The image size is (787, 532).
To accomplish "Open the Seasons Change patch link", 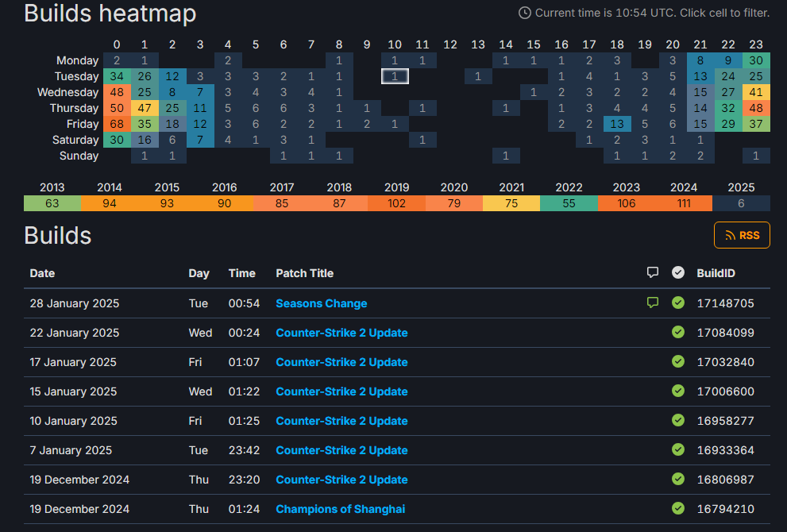I will pos(321,303).
